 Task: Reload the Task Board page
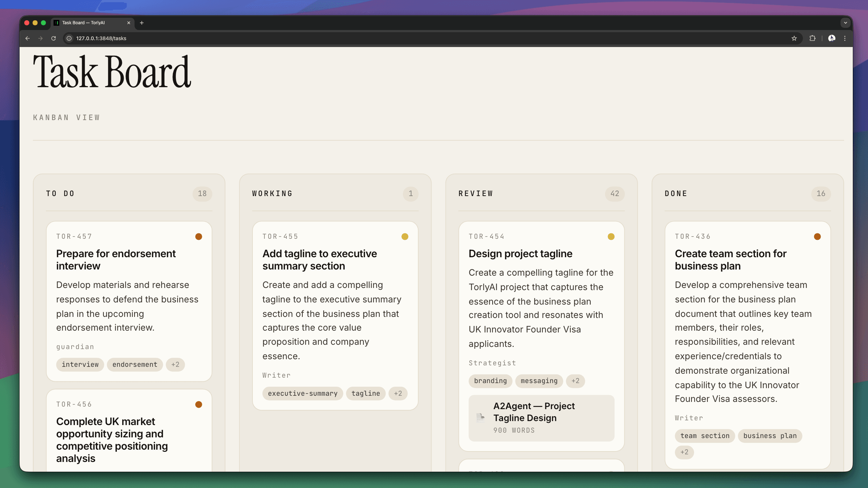54,38
